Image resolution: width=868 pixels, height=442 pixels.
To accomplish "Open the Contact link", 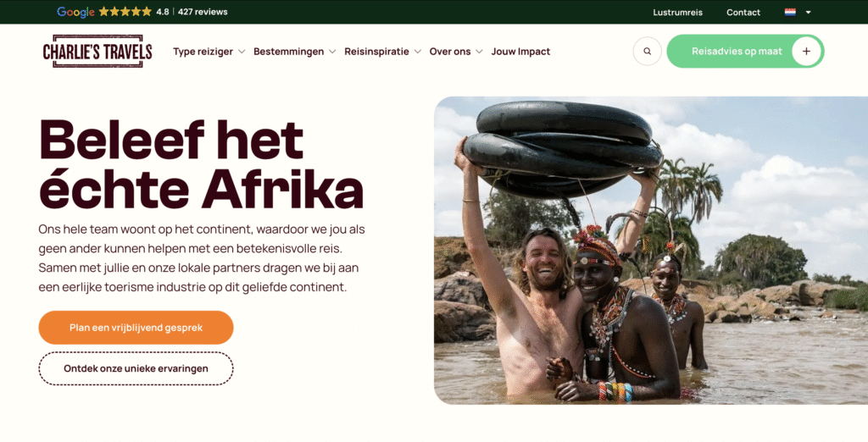I will click(743, 12).
